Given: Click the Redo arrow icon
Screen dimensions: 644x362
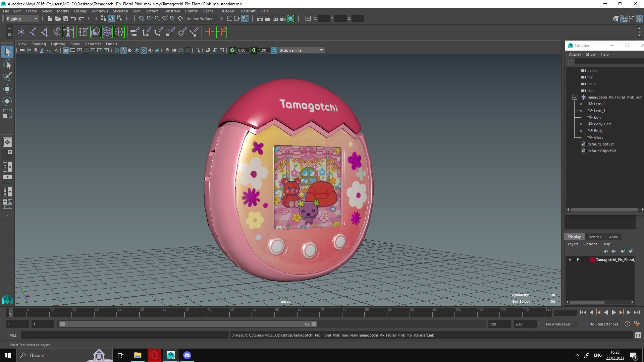Looking at the screenshot, I should [81, 19].
